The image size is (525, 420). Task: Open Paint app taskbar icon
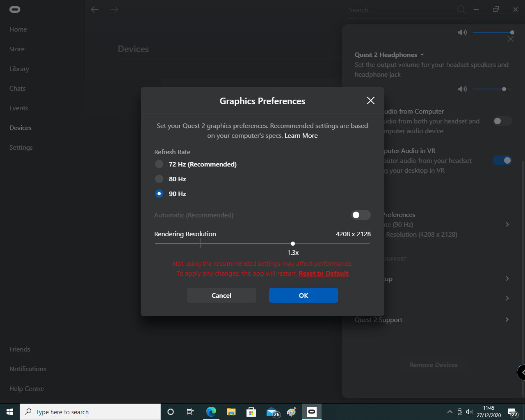click(x=292, y=412)
